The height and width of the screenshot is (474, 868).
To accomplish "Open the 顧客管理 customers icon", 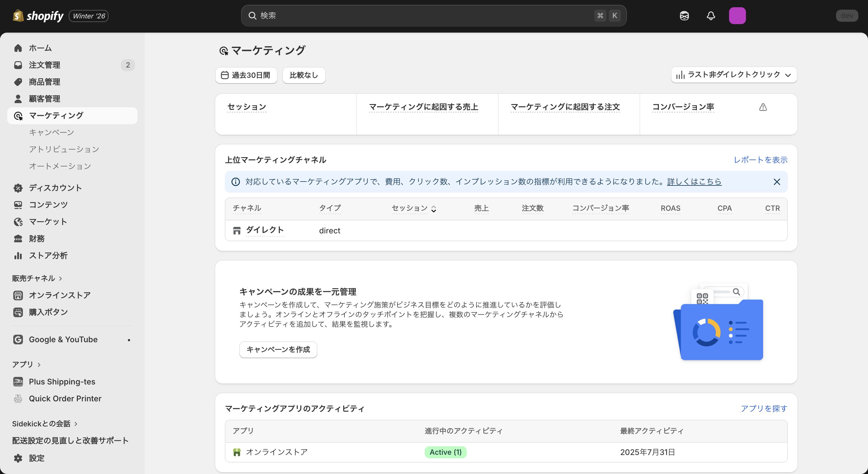I will (x=18, y=98).
